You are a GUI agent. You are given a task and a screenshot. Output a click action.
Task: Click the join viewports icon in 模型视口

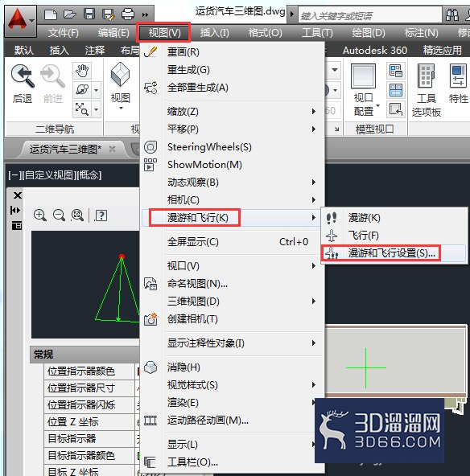pyautogui.click(x=396, y=90)
